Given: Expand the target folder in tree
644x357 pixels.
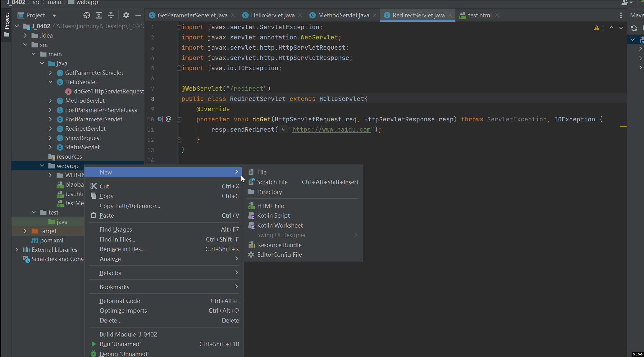Looking at the screenshot, I should [x=25, y=231].
